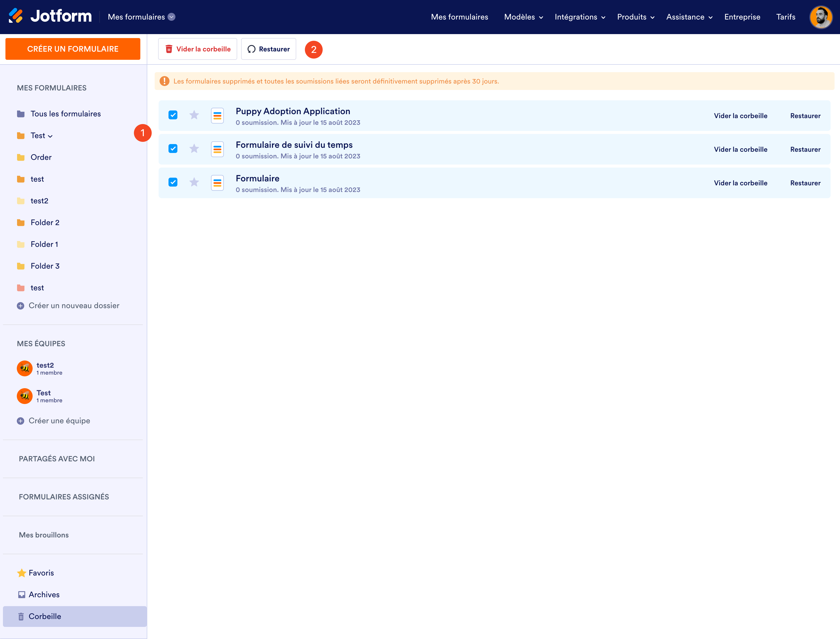Toggle the checkbox on the Formulaire row
Screen dimensions: 840x639
[x=173, y=182]
